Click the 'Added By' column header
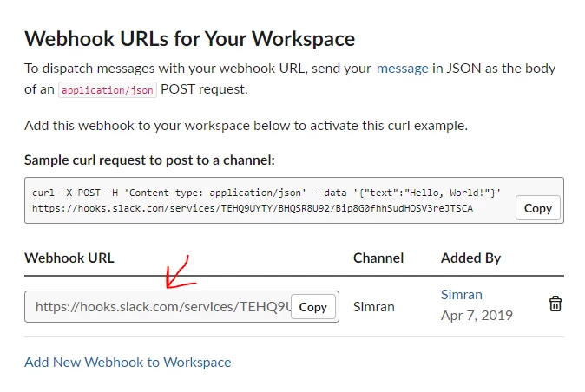Image resolution: width=585 pixels, height=392 pixels. tap(470, 258)
